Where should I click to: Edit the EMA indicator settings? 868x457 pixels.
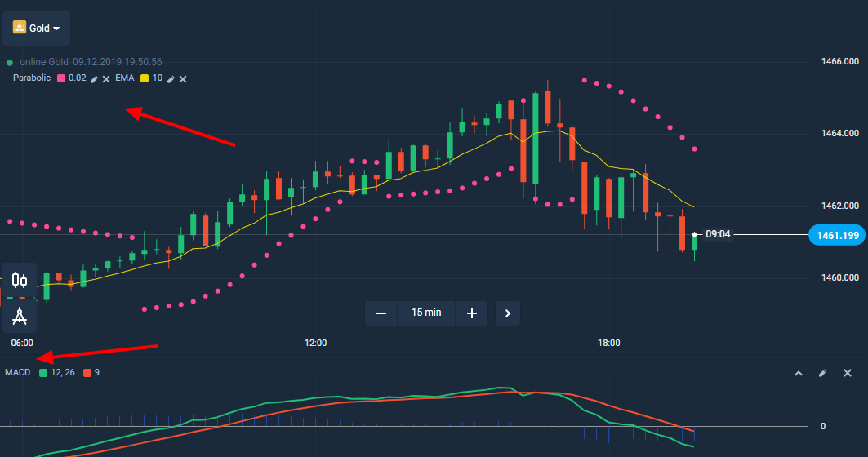[x=171, y=78]
